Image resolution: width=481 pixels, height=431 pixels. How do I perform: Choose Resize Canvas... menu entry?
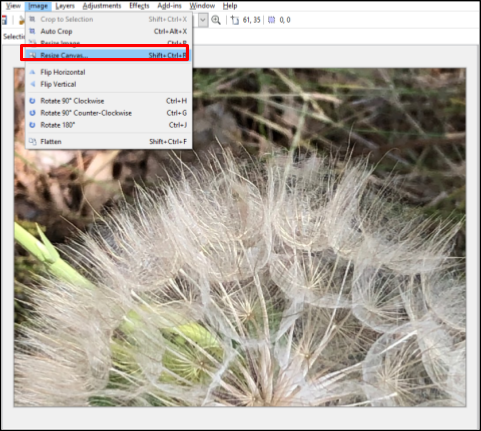pos(108,55)
